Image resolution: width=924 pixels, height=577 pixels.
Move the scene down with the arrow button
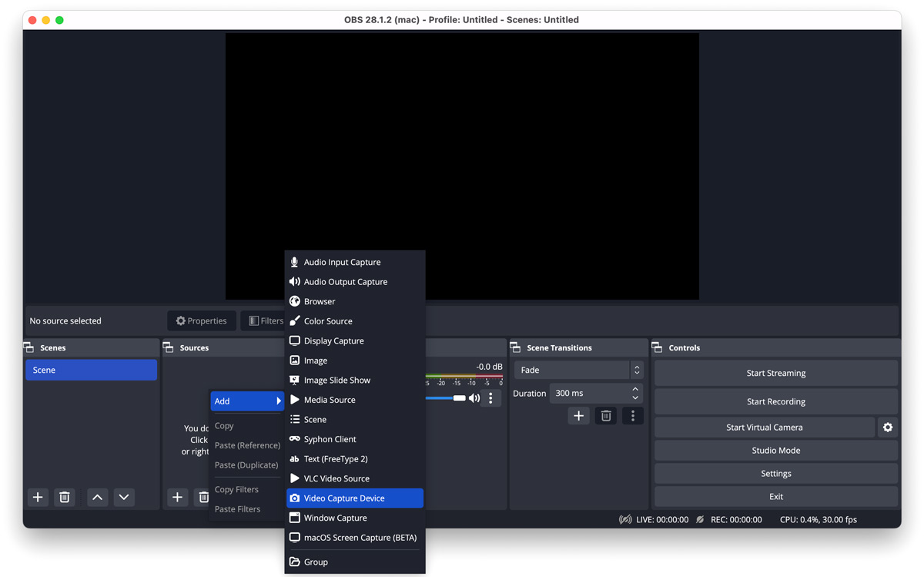coord(124,497)
